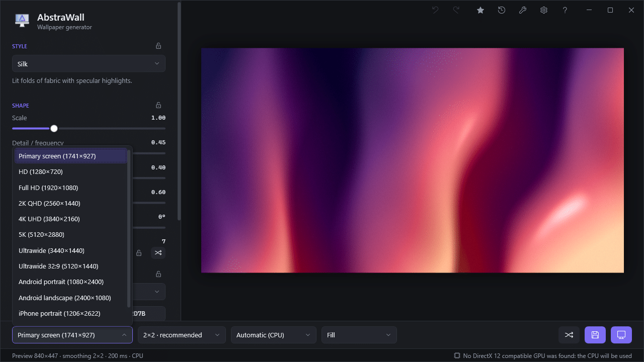Viewport: 644px width, 362px height.
Task: Open the Automatic (CPU) renderer dropdown
Action: coord(274,335)
